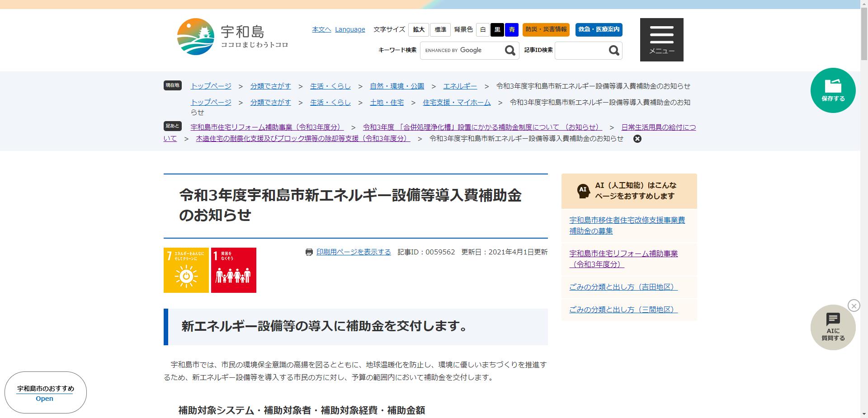Click the SDGs goal 7 energy icon

point(186,270)
